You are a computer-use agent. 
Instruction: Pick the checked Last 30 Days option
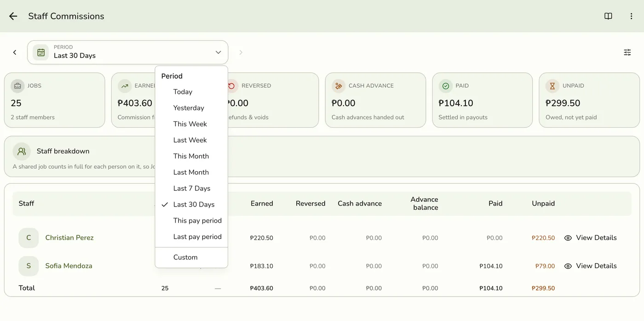pos(191,205)
